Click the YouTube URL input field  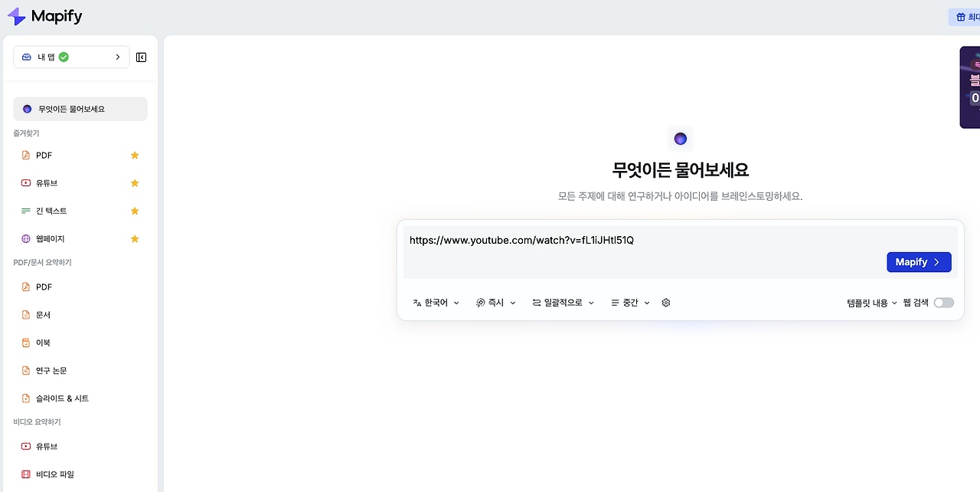click(612, 240)
